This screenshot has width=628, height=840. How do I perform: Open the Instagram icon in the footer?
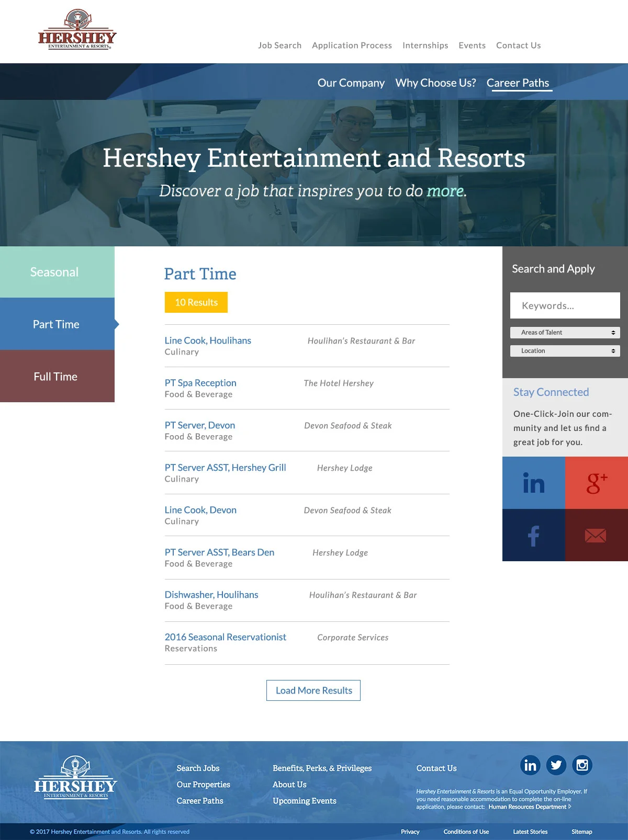tap(582, 765)
